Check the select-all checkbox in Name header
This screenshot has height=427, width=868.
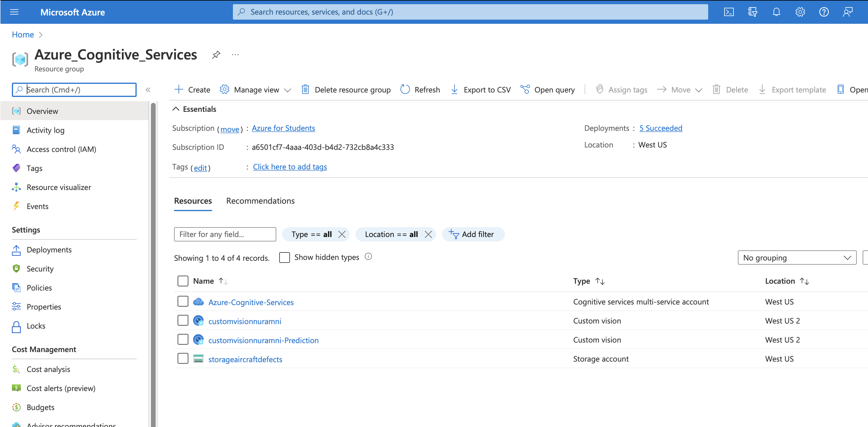tap(183, 281)
